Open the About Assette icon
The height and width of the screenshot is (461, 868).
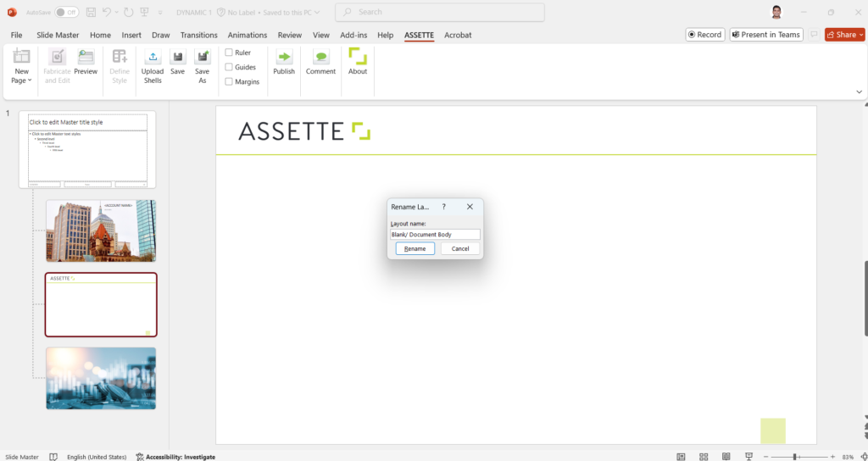(x=358, y=57)
